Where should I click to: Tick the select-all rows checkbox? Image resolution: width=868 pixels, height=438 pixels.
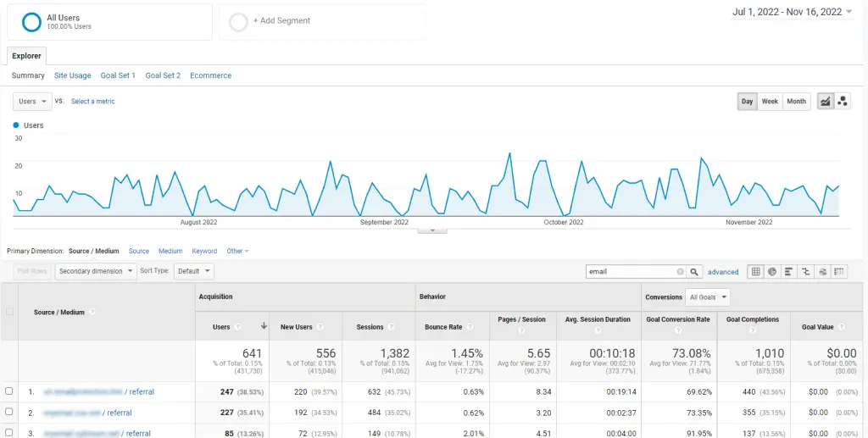[x=9, y=312]
